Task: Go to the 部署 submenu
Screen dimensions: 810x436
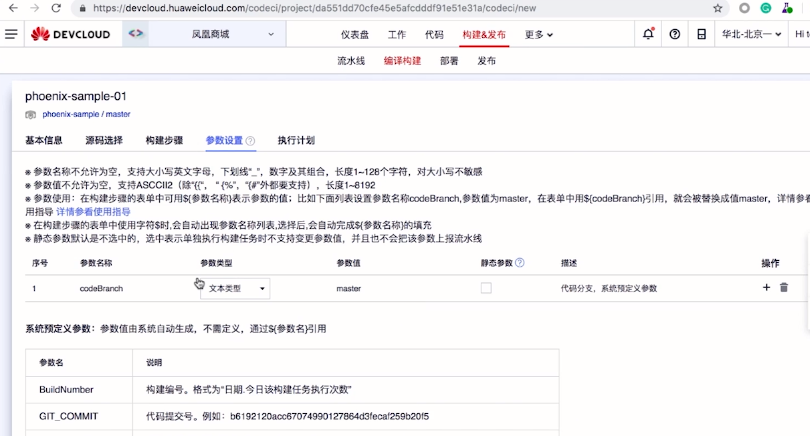Action: tap(449, 61)
